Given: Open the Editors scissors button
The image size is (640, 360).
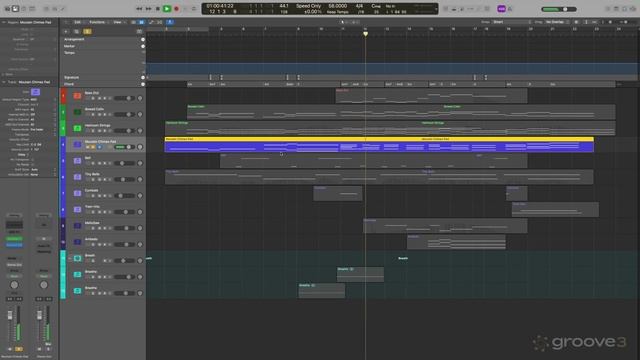Looking at the screenshot, I should tap(63, 9).
